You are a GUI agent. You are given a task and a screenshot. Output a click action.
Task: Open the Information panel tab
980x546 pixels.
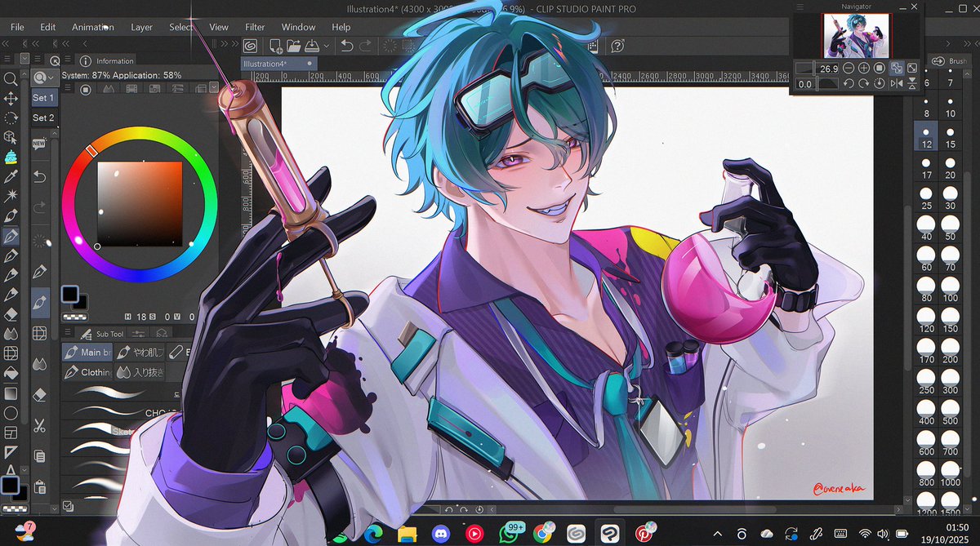107,60
